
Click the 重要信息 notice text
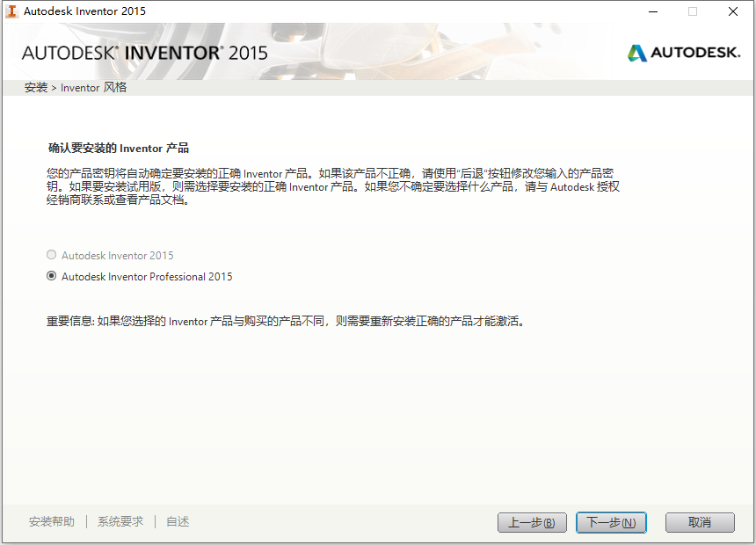coord(286,321)
